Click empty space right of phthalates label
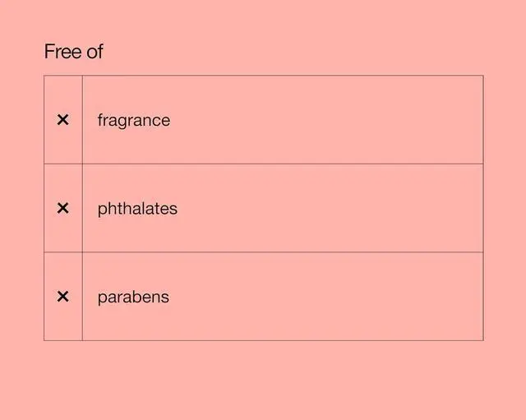Viewport: 526px width, 420px height. [329, 209]
